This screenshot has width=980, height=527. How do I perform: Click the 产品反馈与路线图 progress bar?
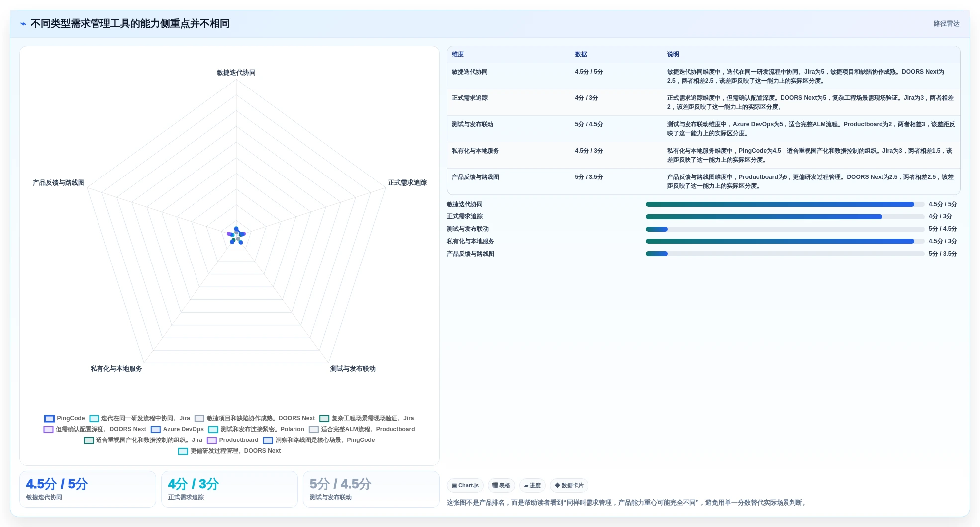point(785,254)
